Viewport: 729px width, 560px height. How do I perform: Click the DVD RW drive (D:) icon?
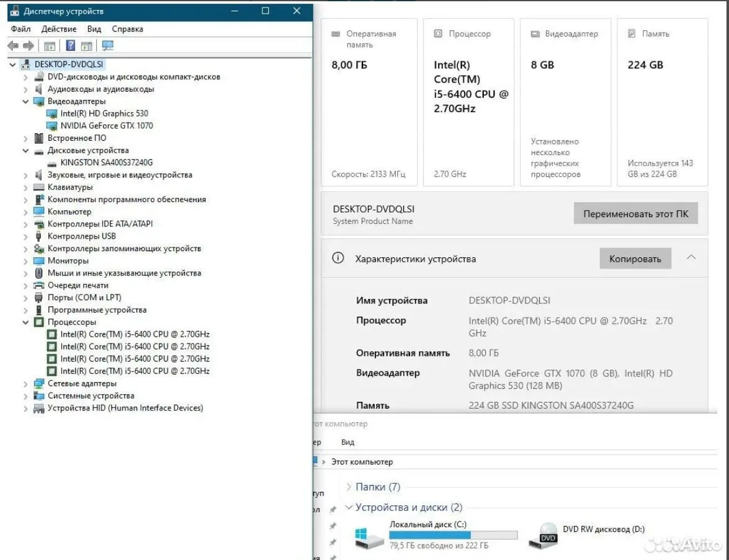point(543,535)
